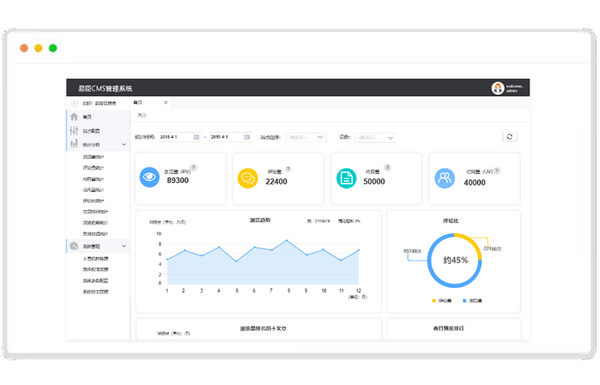The image size is (600, 385).
Task: Click help question mark beside 89300 card
Action: click(194, 167)
